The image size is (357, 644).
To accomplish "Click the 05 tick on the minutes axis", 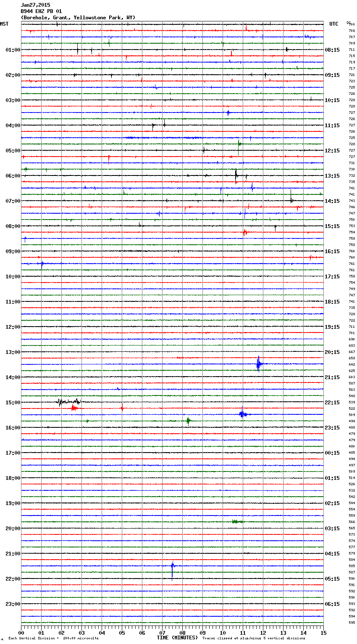I will (122, 633).
